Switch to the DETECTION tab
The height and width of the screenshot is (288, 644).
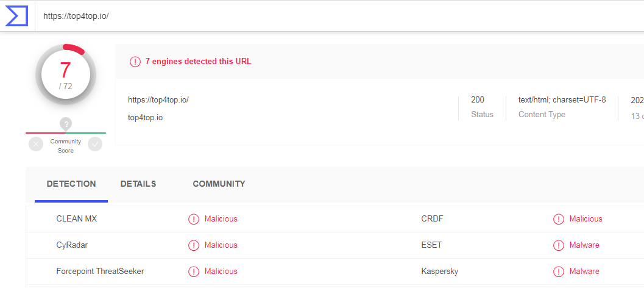(71, 184)
